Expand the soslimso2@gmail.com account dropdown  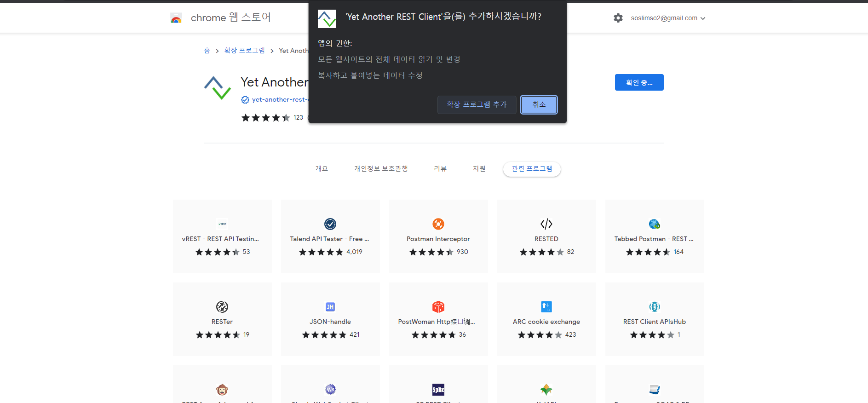[x=668, y=18]
